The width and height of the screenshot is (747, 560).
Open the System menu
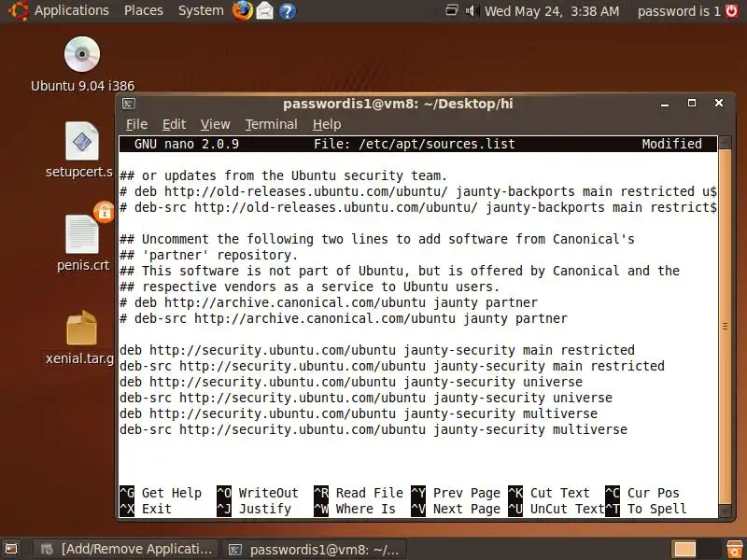[x=201, y=10]
